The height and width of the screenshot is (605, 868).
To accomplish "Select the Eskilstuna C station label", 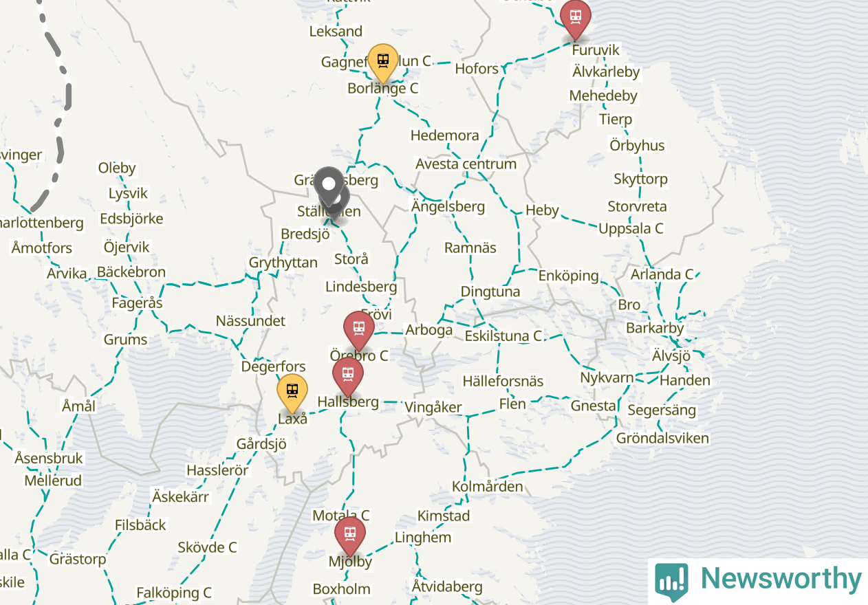I will (503, 336).
